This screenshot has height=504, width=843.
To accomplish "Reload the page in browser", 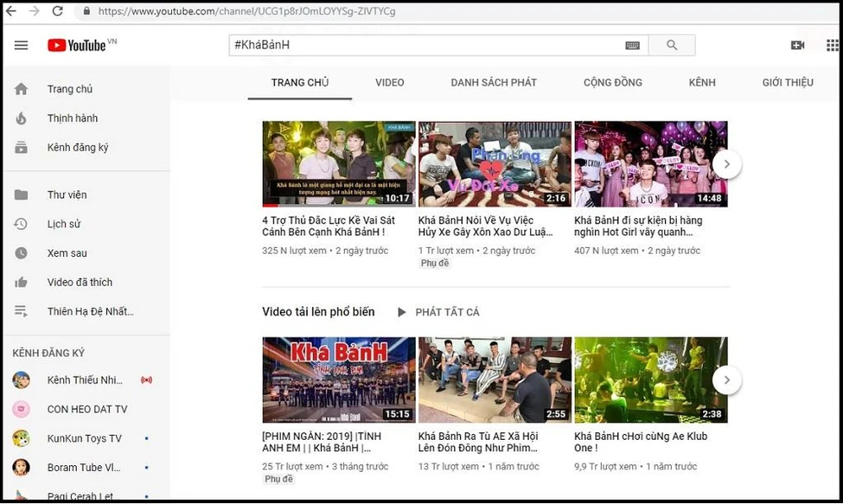I will click(x=57, y=12).
